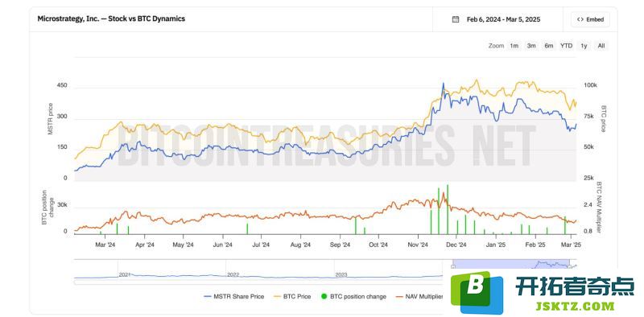Click the tallest green BTC position bar
Viewport: 644px width, 317px height.
pyautogui.click(x=448, y=209)
